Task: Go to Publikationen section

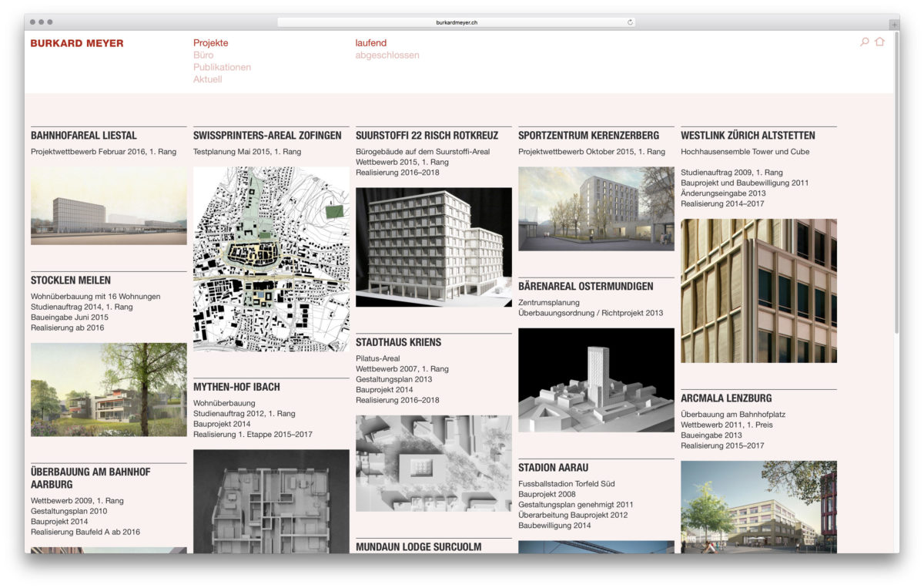Action: [x=222, y=67]
